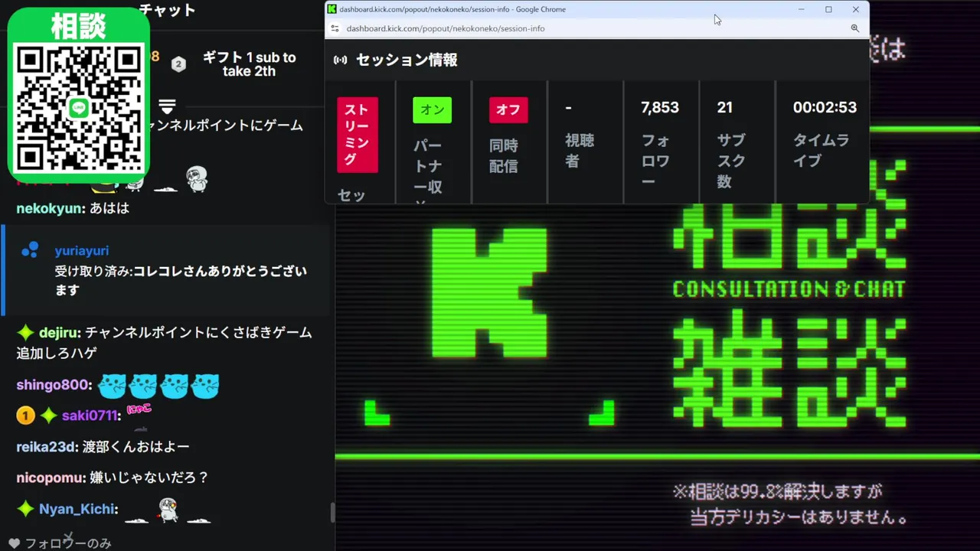Viewport: 980px width, 551px height.
Task: Close the Chrome session-info popup window
Action: point(856,9)
